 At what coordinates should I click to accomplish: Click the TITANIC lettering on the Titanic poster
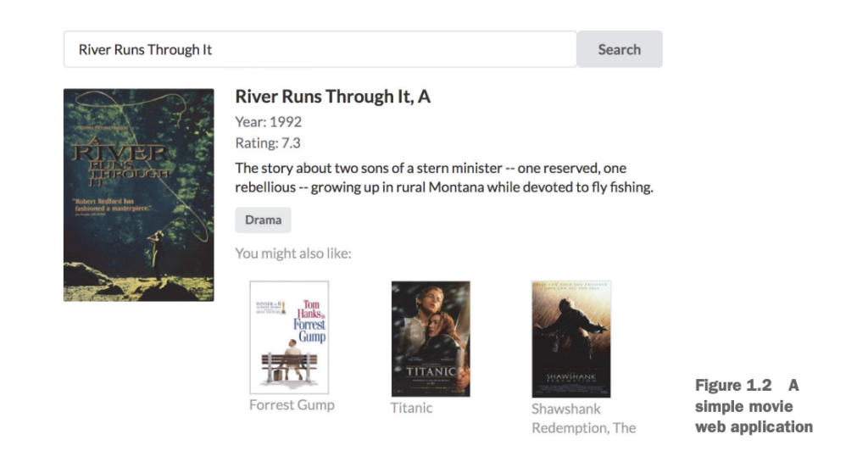431,371
